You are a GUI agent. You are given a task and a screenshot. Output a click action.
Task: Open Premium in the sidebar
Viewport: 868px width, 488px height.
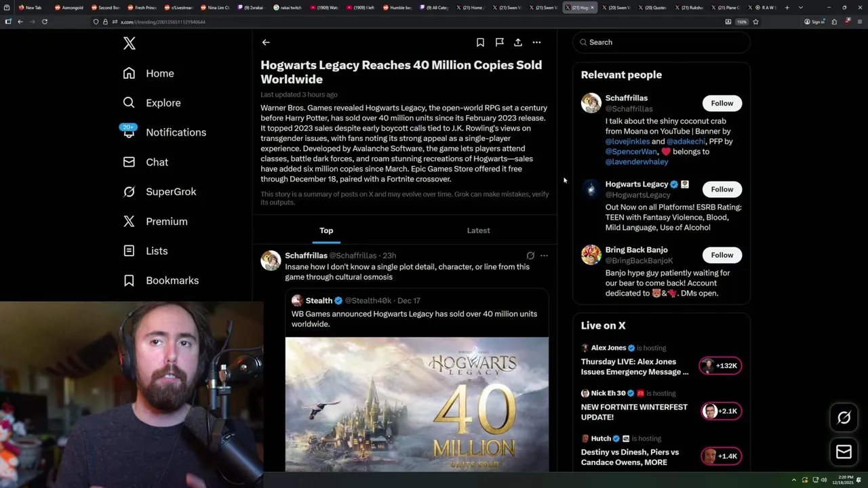(155, 222)
